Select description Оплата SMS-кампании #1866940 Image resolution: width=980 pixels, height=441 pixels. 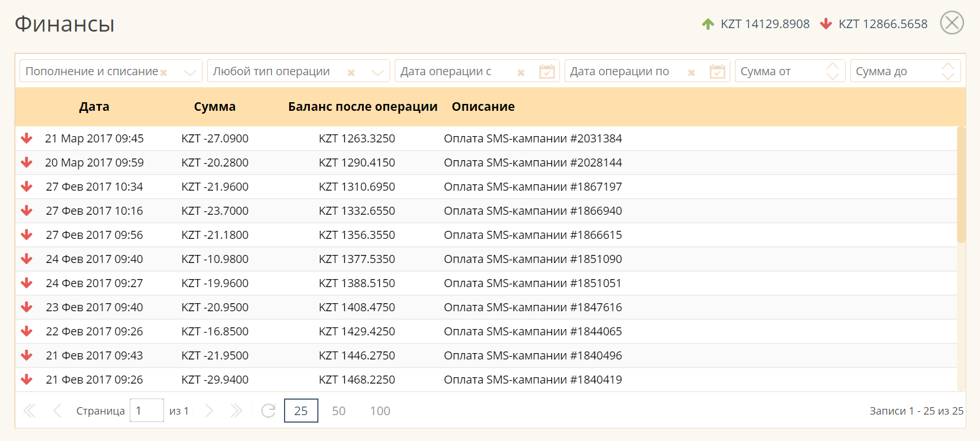tap(533, 211)
